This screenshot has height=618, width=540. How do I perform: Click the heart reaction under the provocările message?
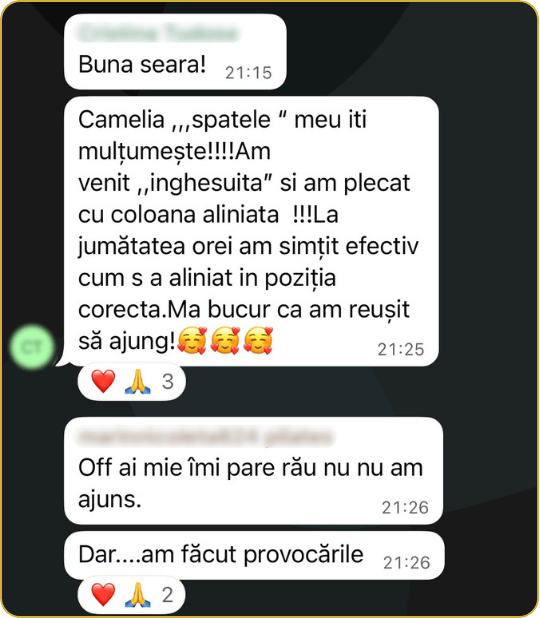point(103,594)
